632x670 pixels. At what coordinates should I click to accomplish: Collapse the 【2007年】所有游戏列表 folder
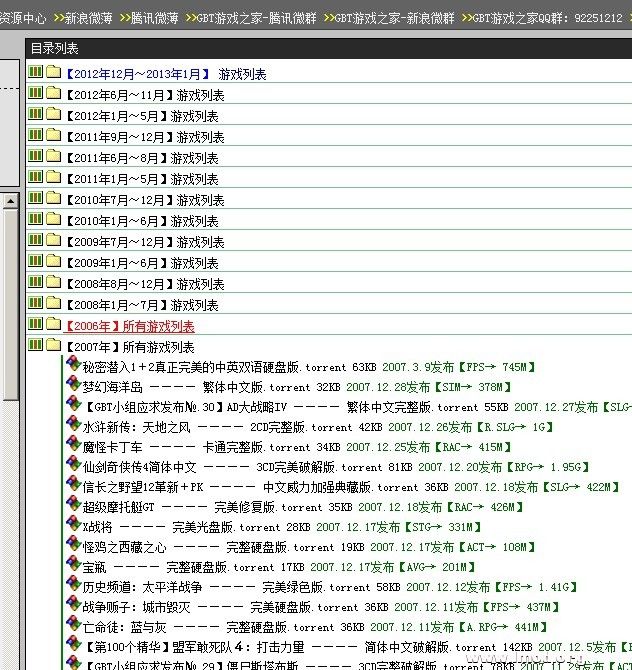tap(53, 346)
